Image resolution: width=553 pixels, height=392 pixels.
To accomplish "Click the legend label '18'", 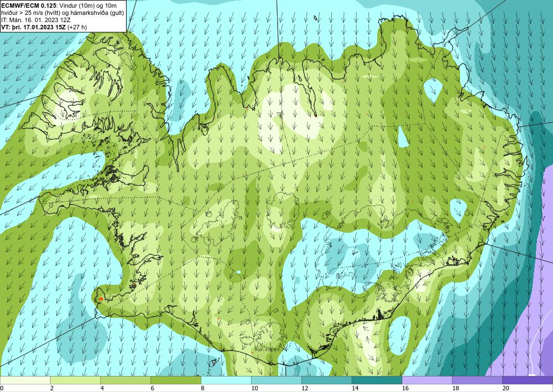I will pos(456,389).
